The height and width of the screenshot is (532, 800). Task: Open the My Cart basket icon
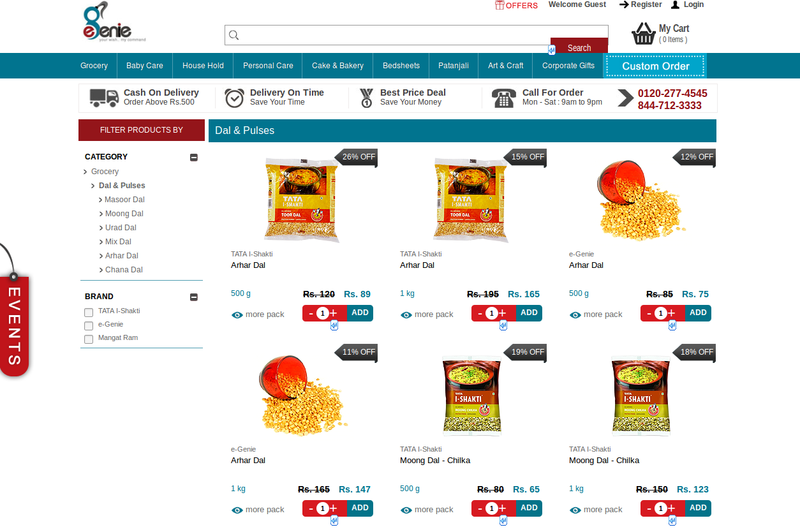coord(643,34)
